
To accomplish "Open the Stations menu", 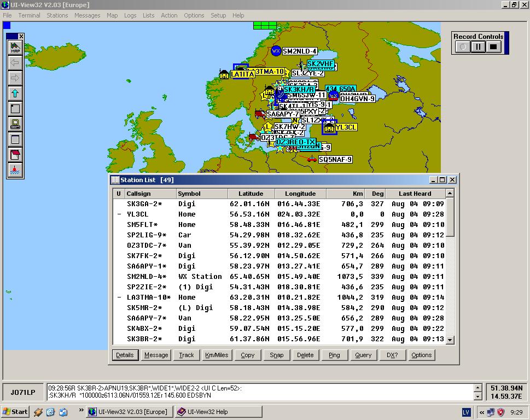I will coord(57,15).
